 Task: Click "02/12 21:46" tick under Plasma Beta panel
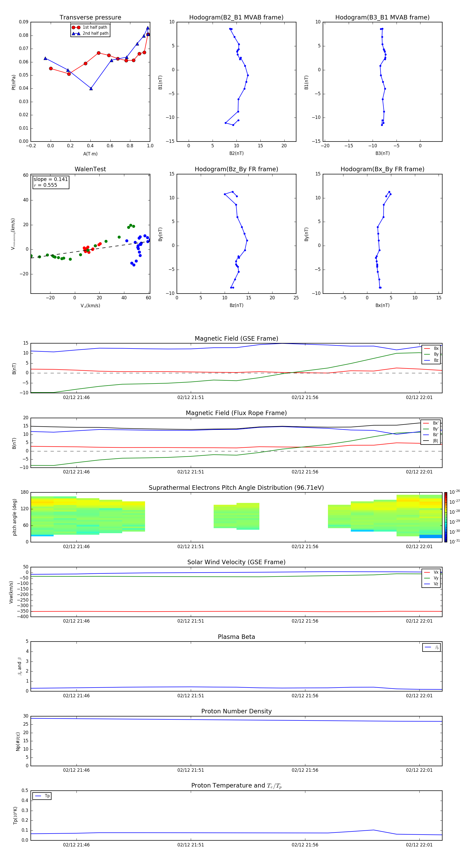76,695
